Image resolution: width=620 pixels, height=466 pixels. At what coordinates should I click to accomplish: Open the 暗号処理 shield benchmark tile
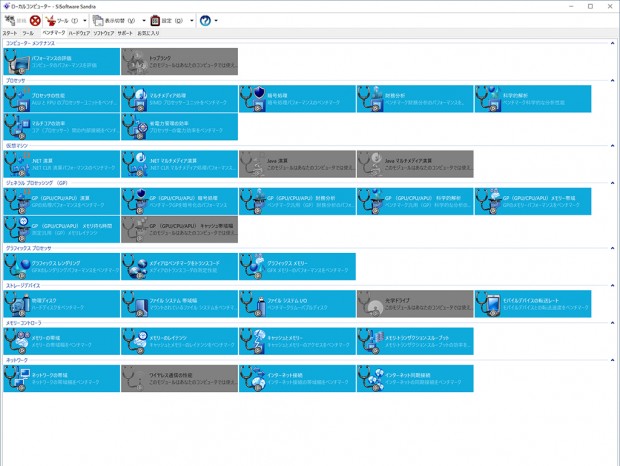(297, 99)
